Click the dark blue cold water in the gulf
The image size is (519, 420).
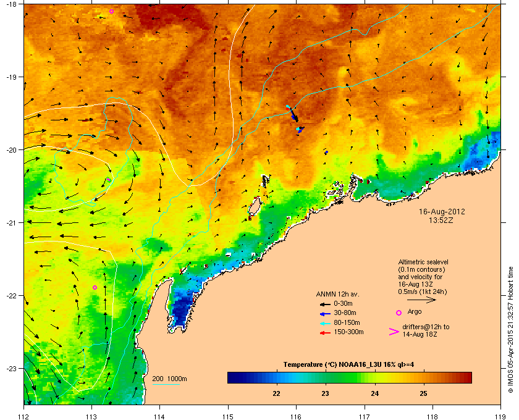[x=182, y=309]
